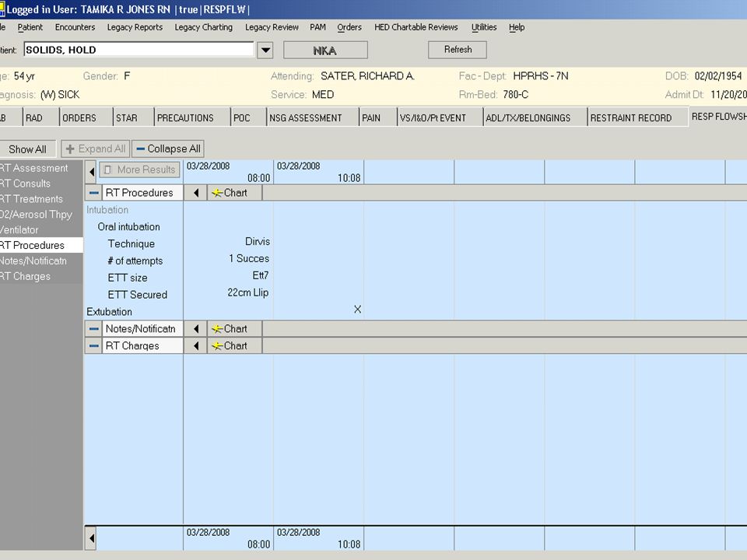Click the ETT Secured value 22cm Llip
Screen dimensions: 747x560
tap(248, 292)
